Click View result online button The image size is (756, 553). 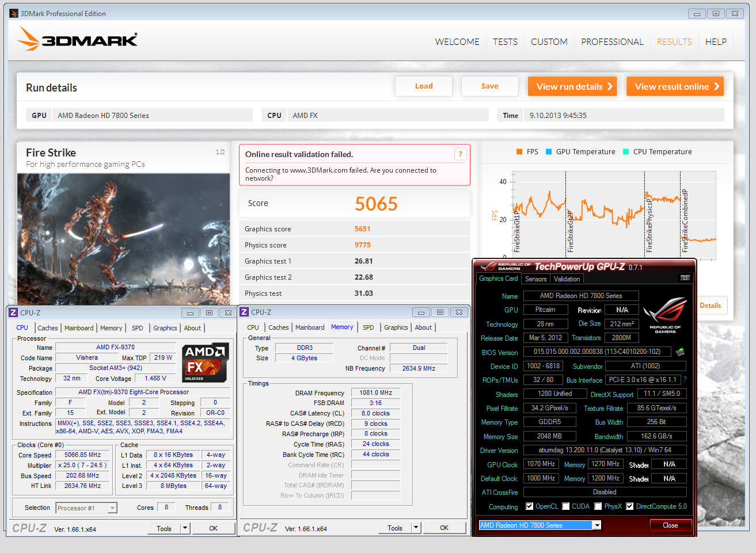(x=675, y=86)
